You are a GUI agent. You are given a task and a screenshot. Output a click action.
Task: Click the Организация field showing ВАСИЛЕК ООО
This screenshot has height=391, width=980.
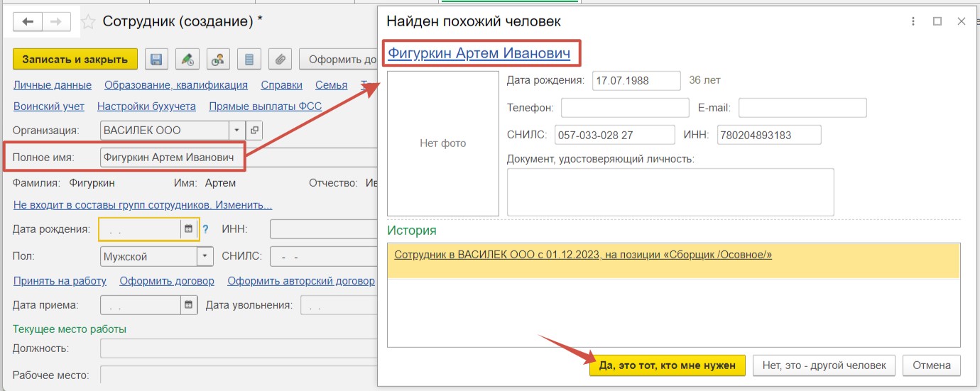coord(165,131)
